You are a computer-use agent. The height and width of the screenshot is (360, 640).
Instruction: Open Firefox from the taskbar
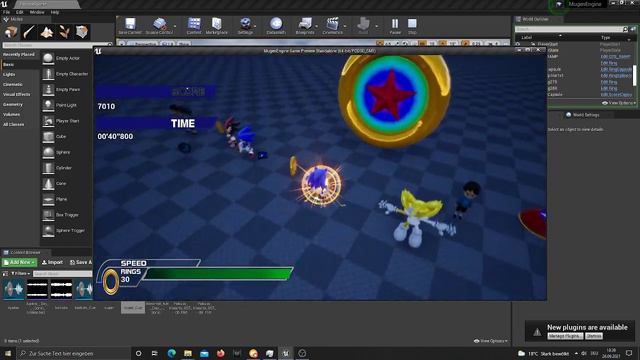pos(220,353)
